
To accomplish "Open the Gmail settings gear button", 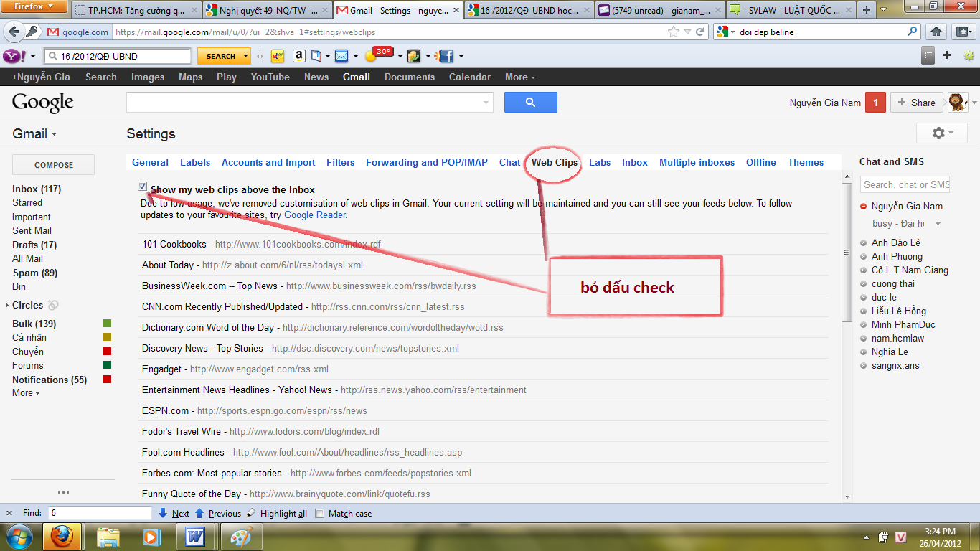I will (943, 133).
